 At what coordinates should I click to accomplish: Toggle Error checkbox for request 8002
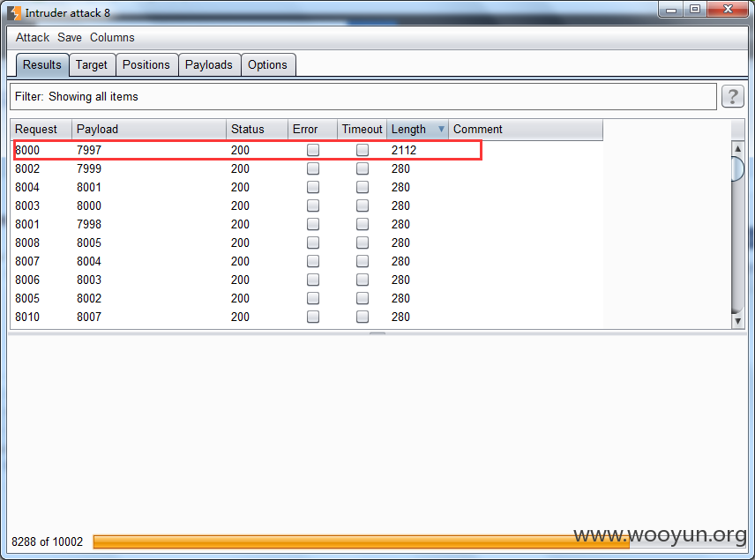point(313,168)
